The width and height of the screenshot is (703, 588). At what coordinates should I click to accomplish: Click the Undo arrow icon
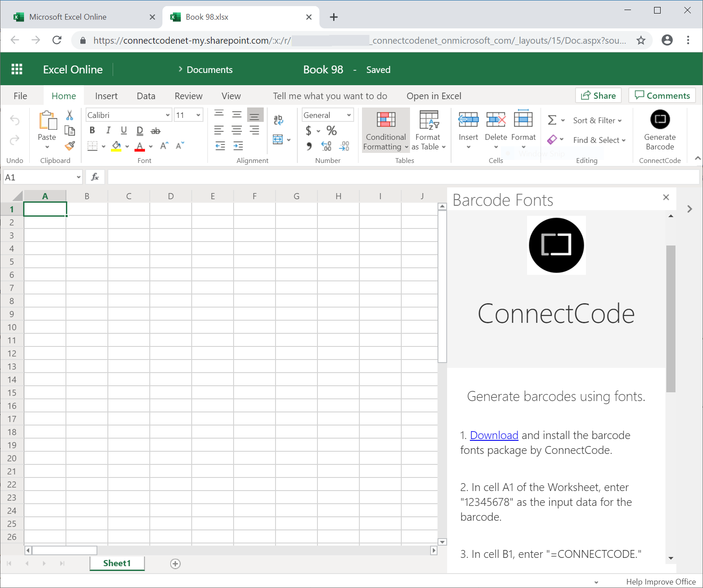15,120
